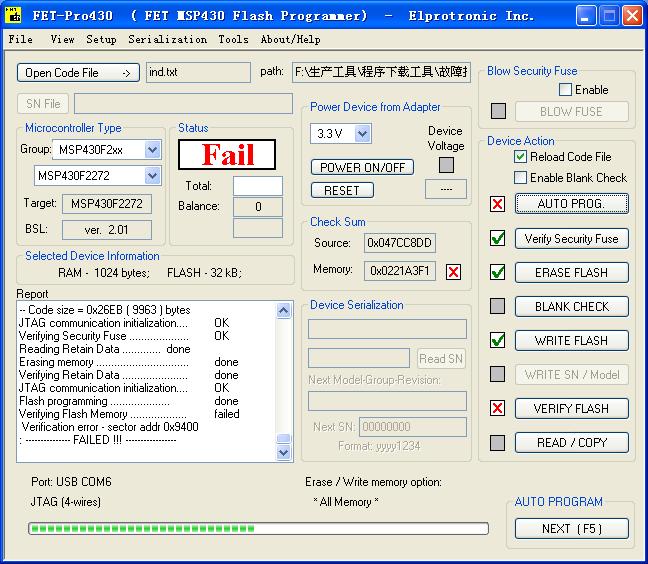Close the FET-Pro430 window
This screenshot has height=564, width=648.
(x=632, y=16)
